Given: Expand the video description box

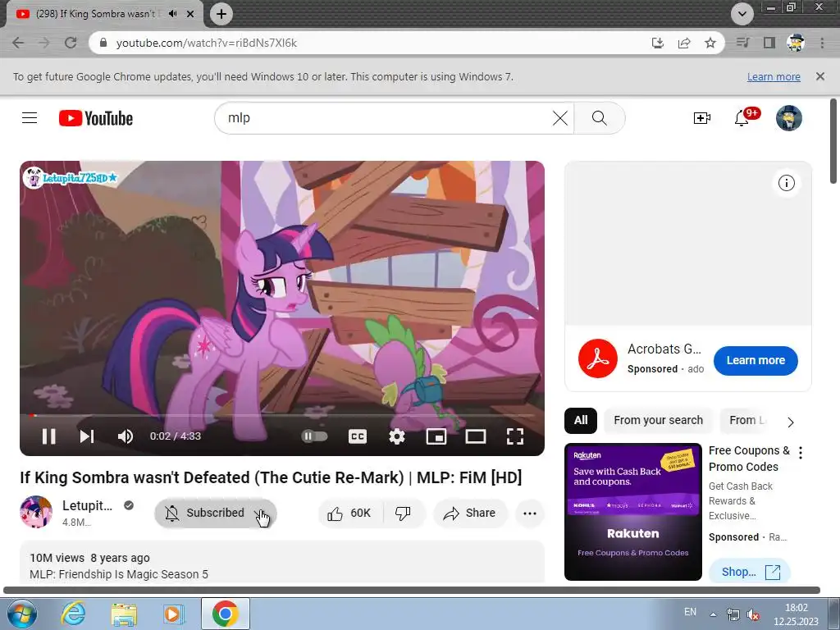Looking at the screenshot, I should tap(282, 562).
